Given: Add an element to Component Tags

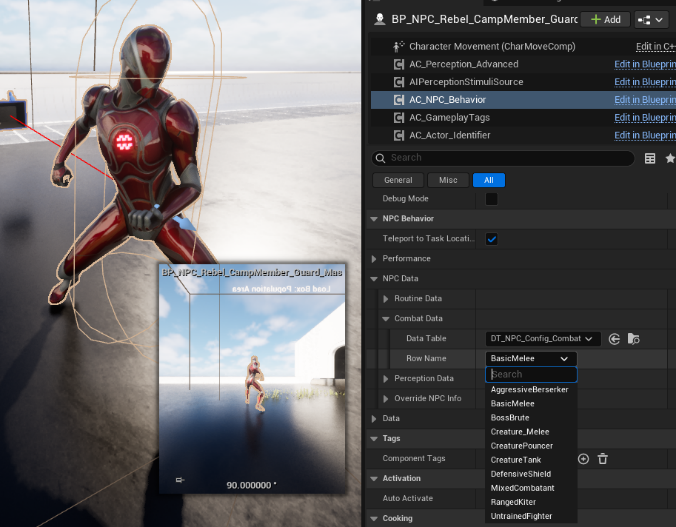Looking at the screenshot, I should (583, 458).
